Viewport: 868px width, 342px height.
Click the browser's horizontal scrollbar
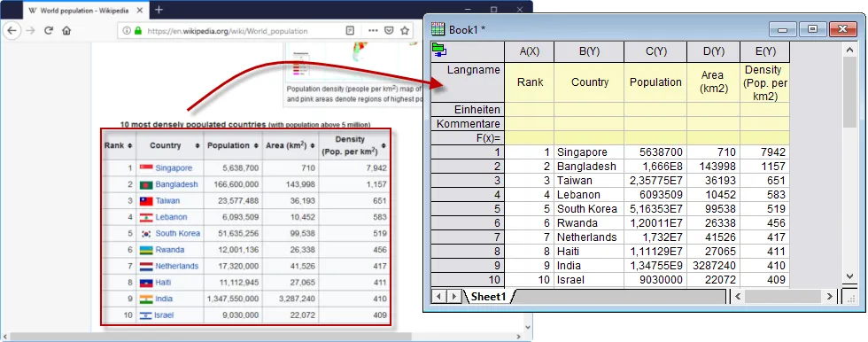(x=211, y=337)
